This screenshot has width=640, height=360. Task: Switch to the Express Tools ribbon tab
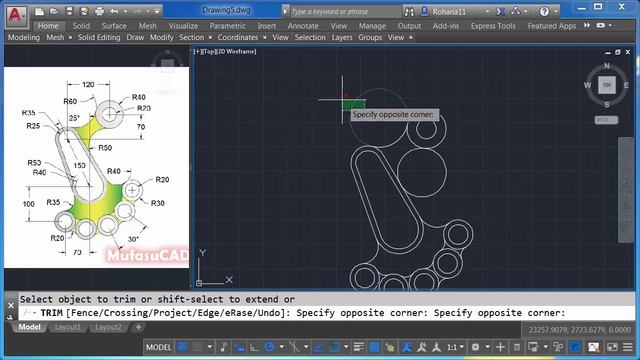click(493, 26)
